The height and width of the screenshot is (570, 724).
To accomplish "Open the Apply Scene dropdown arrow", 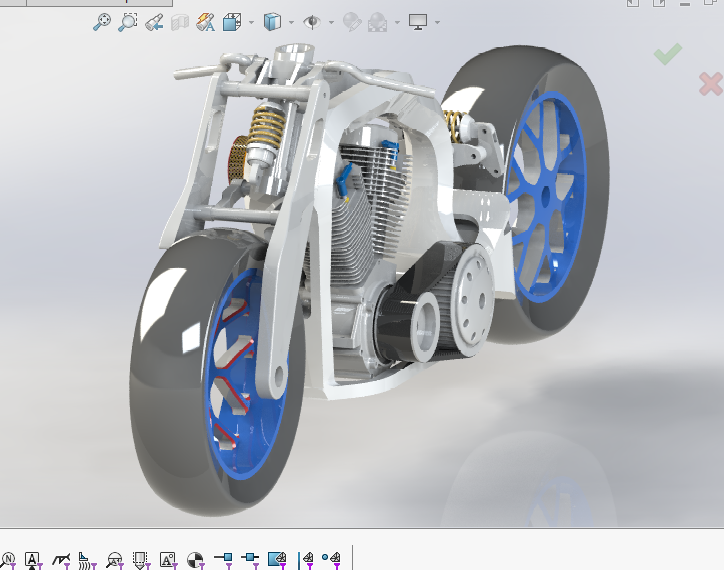I will click(397, 22).
